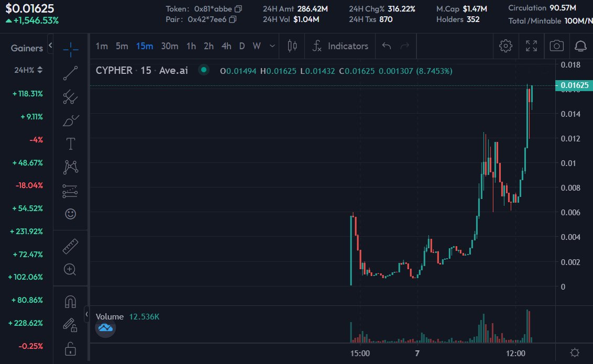
Task: Click the CYPHER symbol title
Action: (x=114, y=70)
